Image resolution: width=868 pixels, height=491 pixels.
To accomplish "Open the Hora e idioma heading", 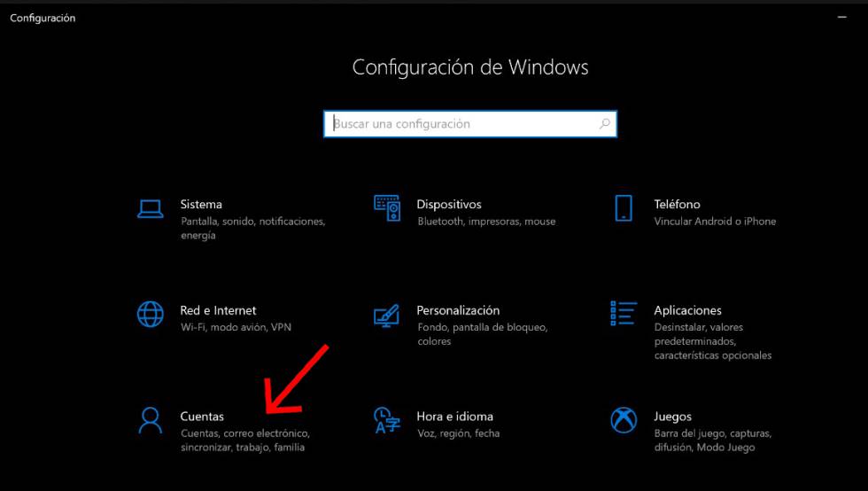I will [x=454, y=417].
